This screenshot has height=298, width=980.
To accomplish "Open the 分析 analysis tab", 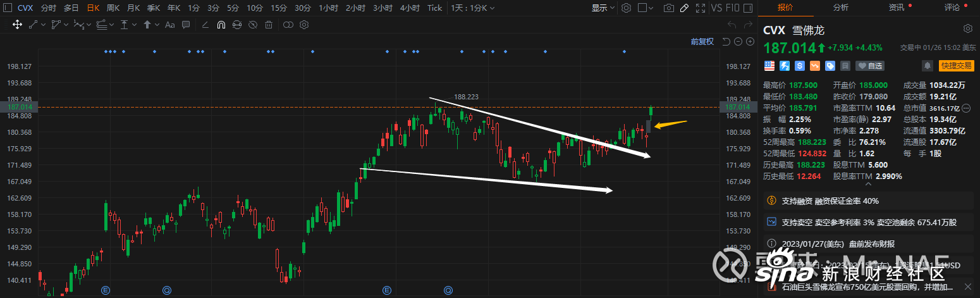I will point(841,8).
